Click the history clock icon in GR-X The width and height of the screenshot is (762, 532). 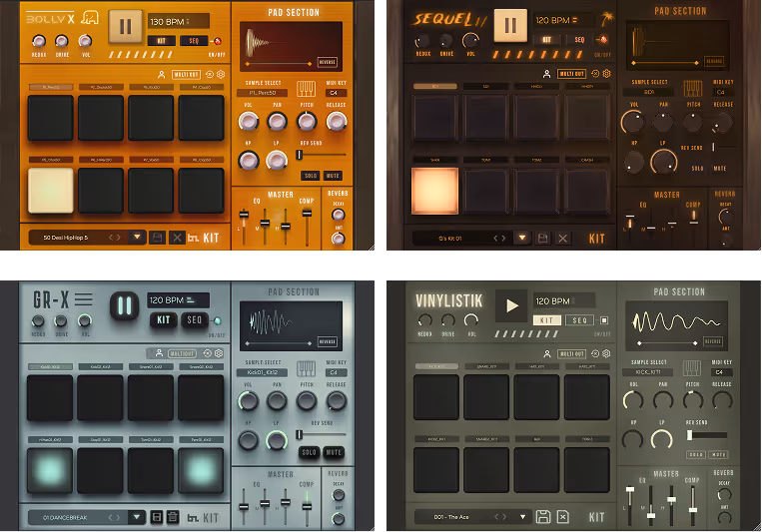(208, 353)
